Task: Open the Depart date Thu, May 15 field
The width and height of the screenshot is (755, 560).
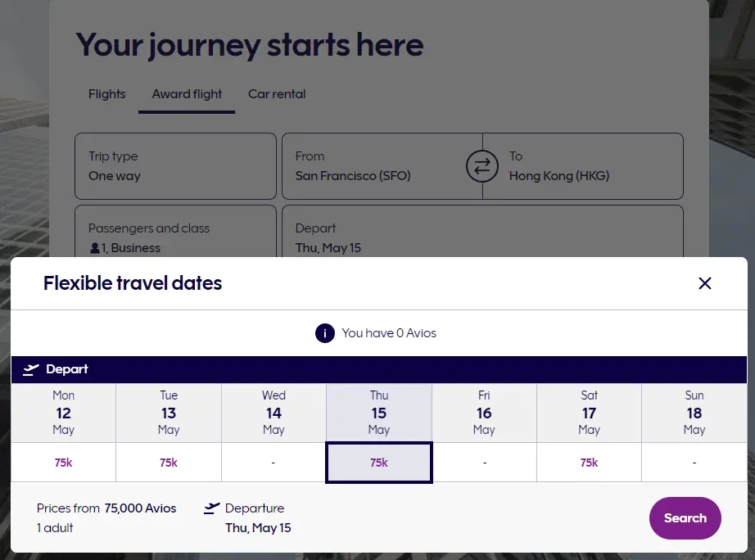Action: tap(482, 237)
